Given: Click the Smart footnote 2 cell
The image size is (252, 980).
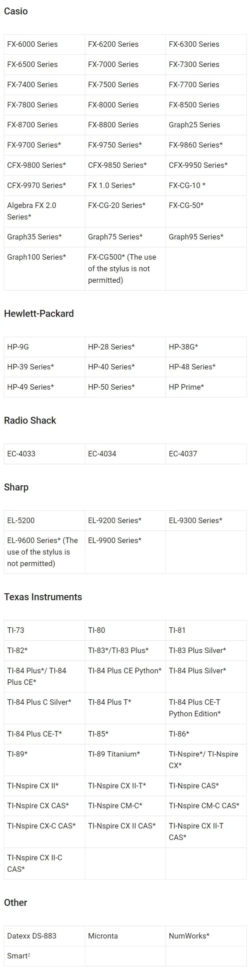Looking at the screenshot, I should point(44,956).
